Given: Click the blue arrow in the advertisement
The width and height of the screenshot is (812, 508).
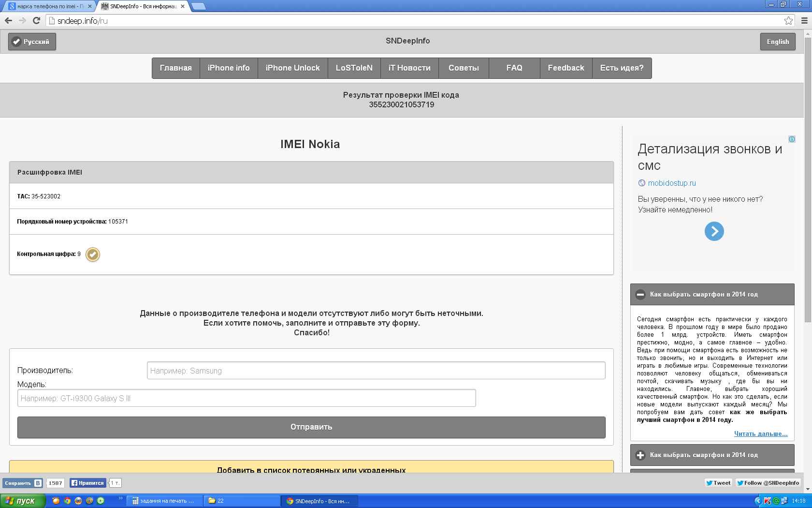Looking at the screenshot, I should tap(714, 231).
